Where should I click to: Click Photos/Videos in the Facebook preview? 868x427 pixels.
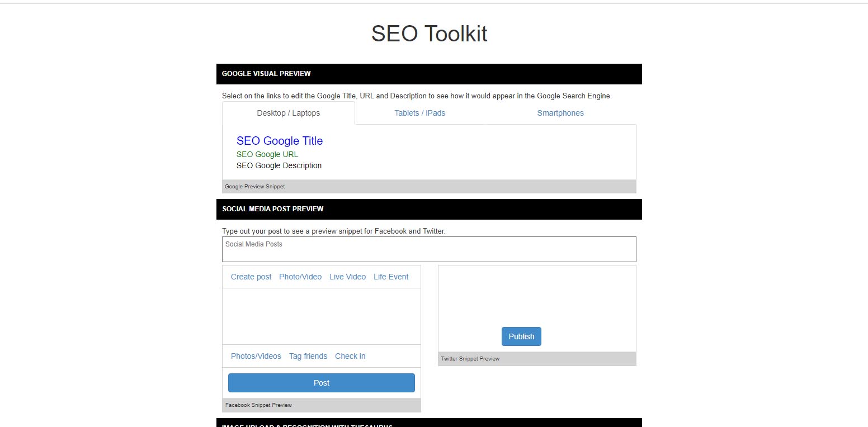[x=256, y=356]
